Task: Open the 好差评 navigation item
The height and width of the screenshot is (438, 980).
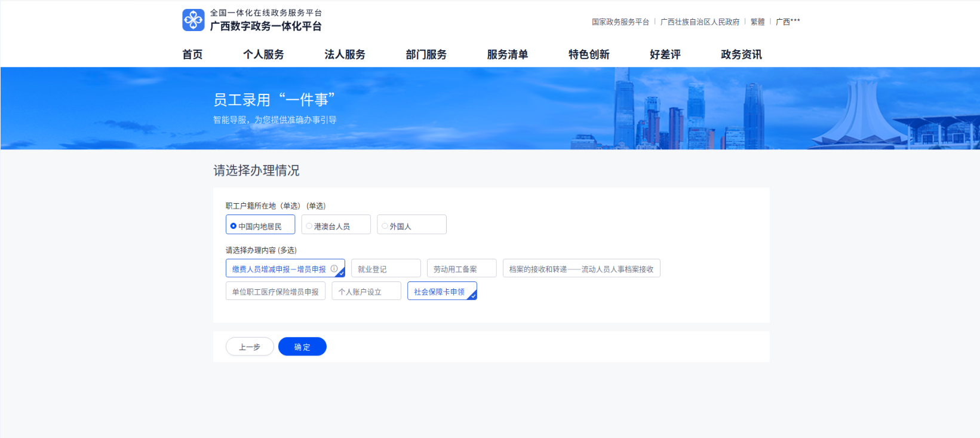Action: [x=665, y=54]
